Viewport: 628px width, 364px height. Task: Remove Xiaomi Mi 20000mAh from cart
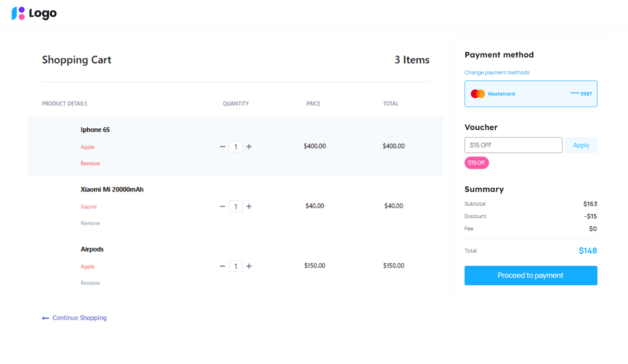click(90, 223)
